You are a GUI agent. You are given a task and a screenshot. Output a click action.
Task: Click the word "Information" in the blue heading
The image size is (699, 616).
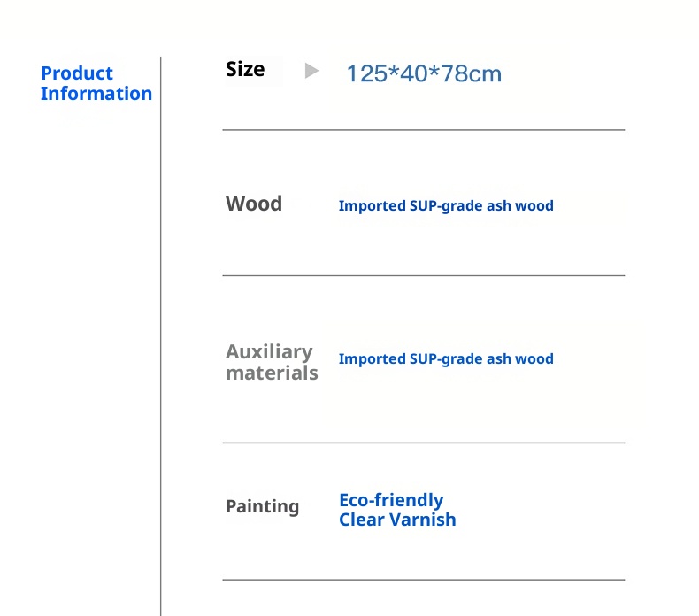click(x=96, y=94)
